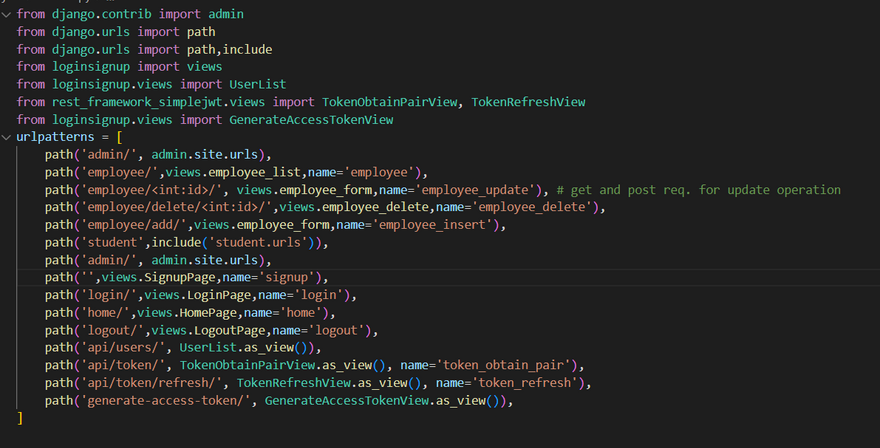Click the 'from loginsignup import views' line
This screenshot has width=880, height=448.
point(120,67)
